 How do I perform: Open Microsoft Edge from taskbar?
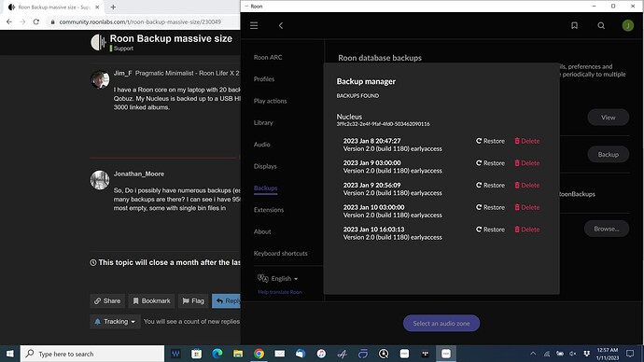coord(217,354)
